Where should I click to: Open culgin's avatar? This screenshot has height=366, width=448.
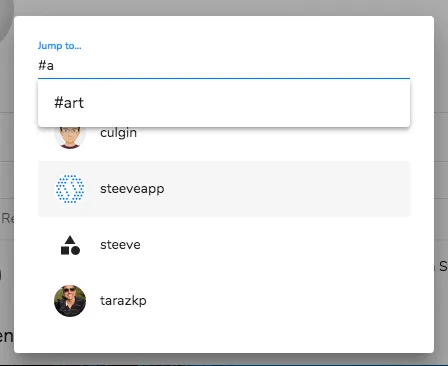[70, 138]
